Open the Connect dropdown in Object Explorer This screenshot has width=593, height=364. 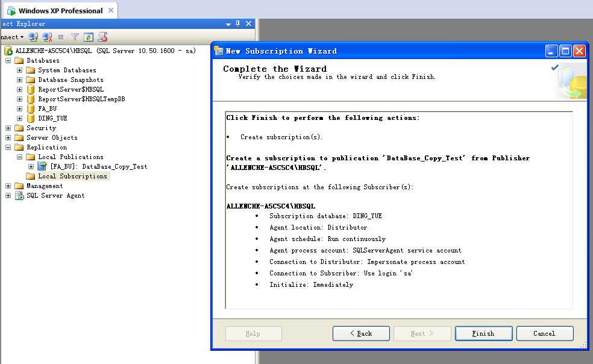click(12, 37)
